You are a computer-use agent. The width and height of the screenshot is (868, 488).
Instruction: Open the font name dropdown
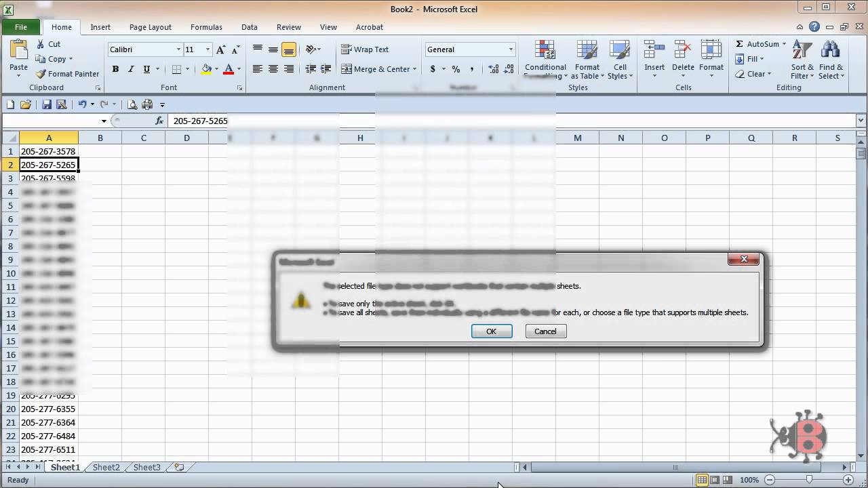[178, 49]
